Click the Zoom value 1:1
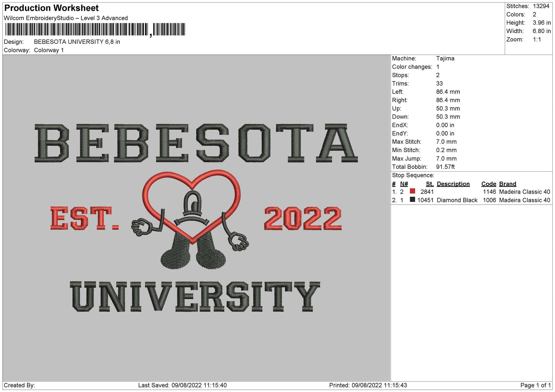 [537, 40]
